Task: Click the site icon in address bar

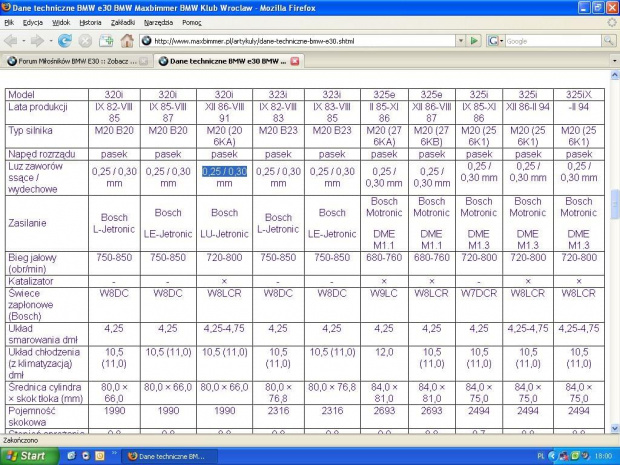Action: tap(147, 41)
